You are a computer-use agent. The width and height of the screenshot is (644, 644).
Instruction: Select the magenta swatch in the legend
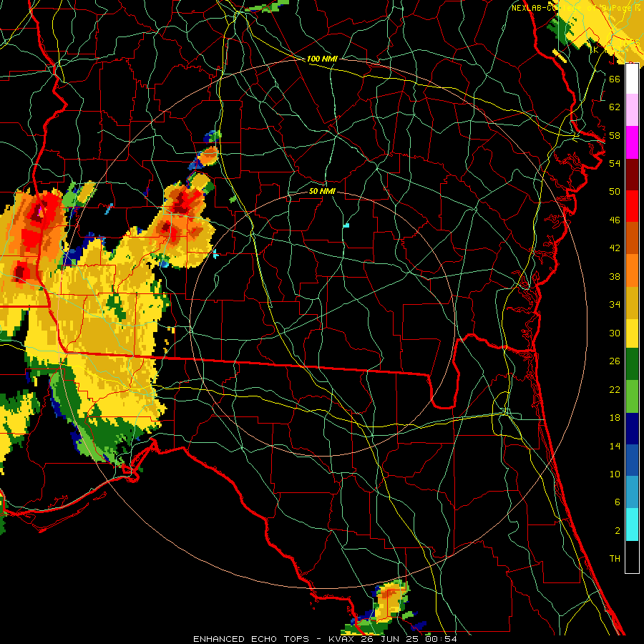pos(632,142)
